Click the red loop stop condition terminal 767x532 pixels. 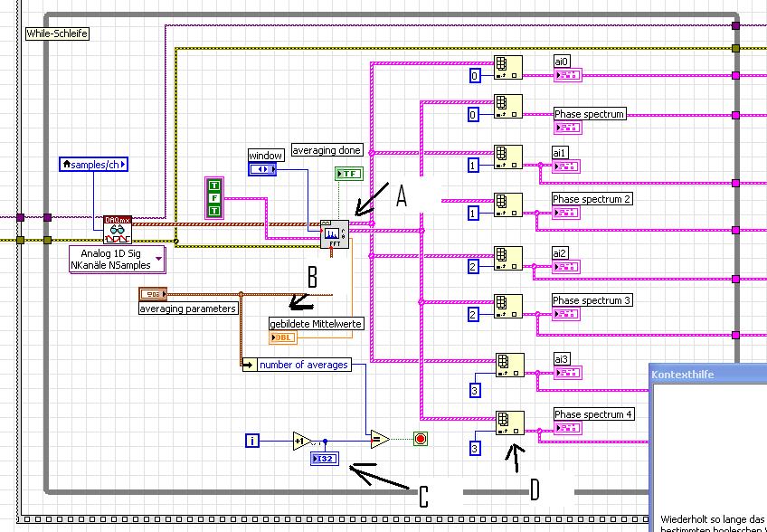pyautogui.click(x=421, y=439)
